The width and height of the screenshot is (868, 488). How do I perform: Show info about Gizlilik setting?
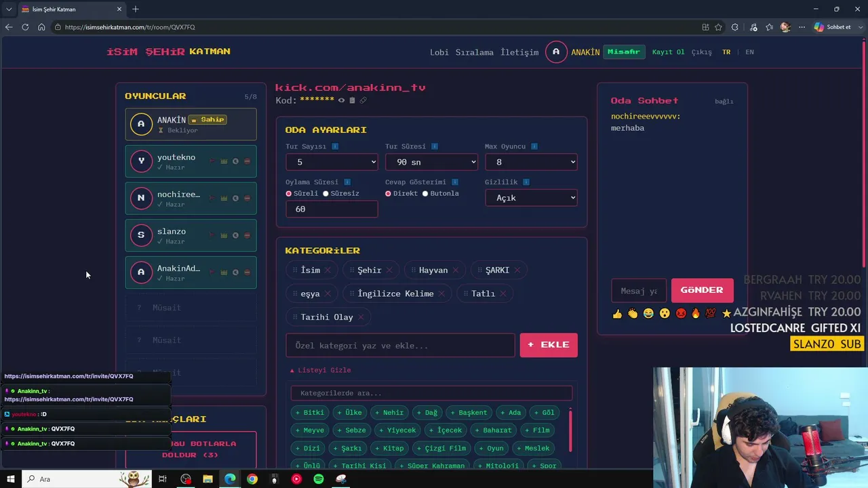tap(526, 182)
